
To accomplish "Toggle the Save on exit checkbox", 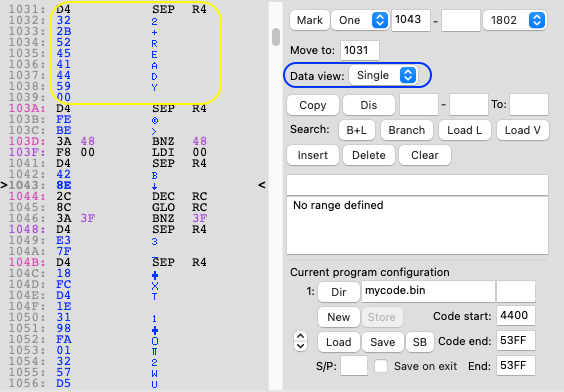I will pyautogui.click(x=381, y=366).
